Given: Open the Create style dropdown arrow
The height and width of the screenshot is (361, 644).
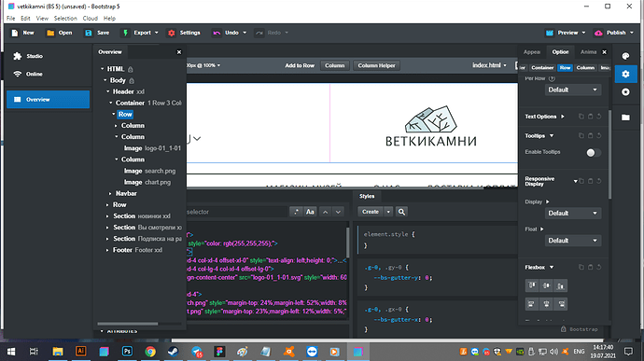Looking at the screenshot, I should (388, 212).
